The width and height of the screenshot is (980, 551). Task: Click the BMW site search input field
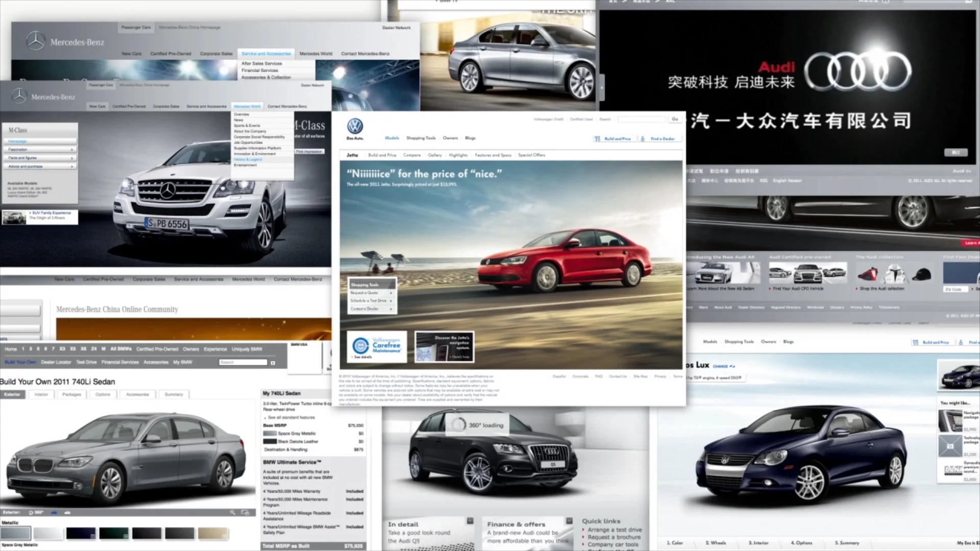tap(243, 362)
